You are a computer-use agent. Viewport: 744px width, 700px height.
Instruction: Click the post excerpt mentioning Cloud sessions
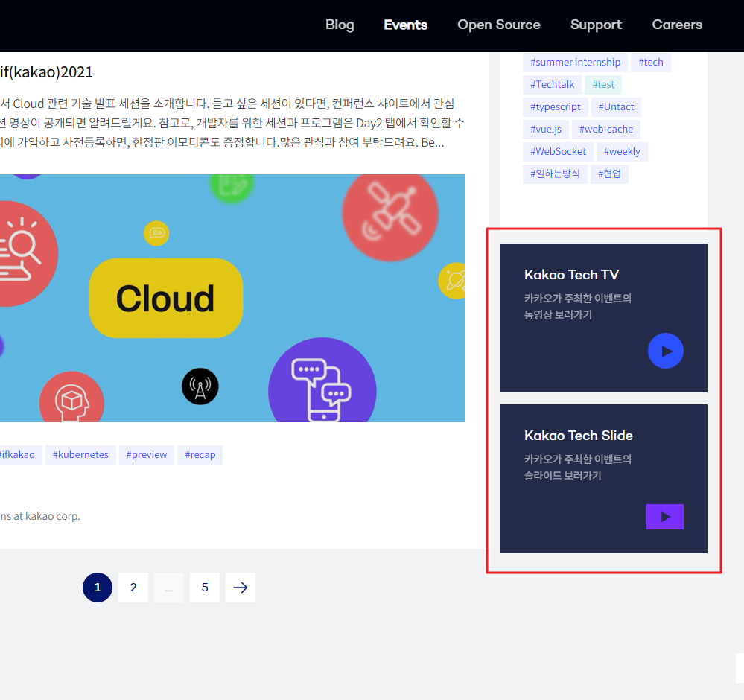[x=232, y=123]
